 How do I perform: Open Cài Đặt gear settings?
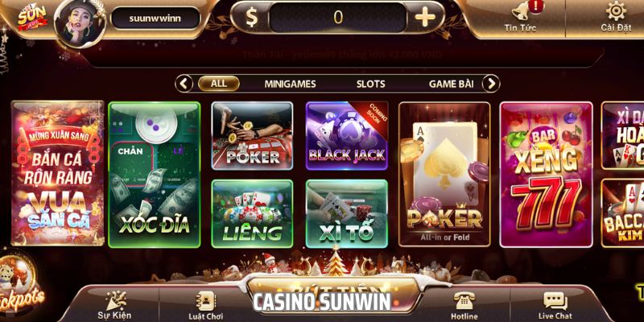click(616, 11)
